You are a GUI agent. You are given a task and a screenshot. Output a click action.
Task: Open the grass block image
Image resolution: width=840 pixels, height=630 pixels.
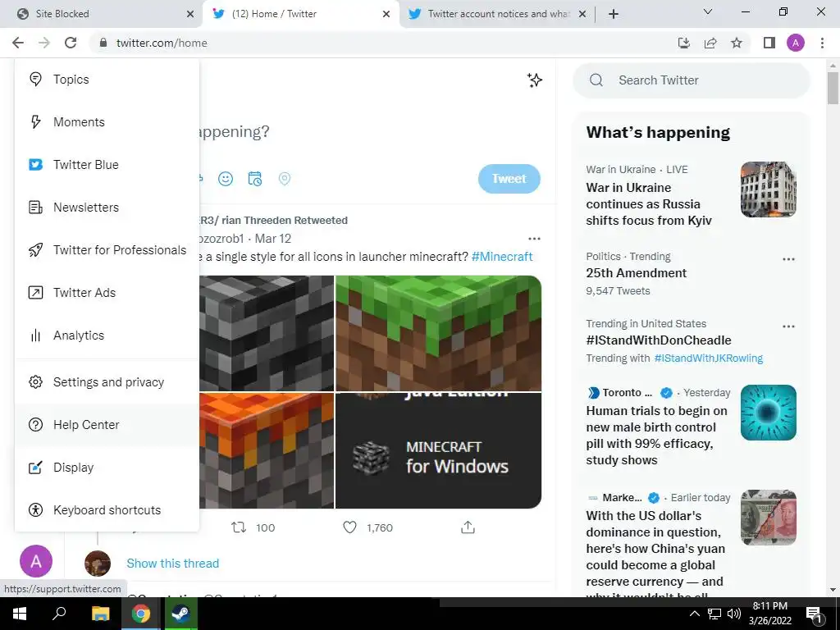(x=438, y=333)
